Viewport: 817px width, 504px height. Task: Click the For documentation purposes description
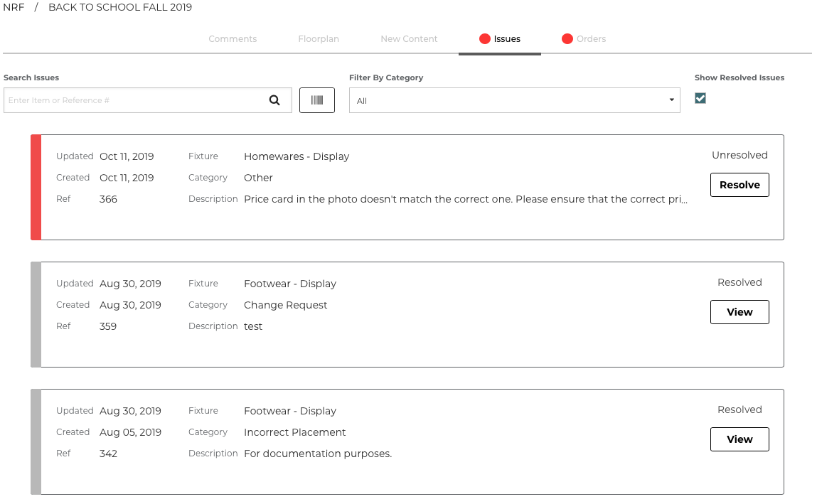click(x=318, y=454)
